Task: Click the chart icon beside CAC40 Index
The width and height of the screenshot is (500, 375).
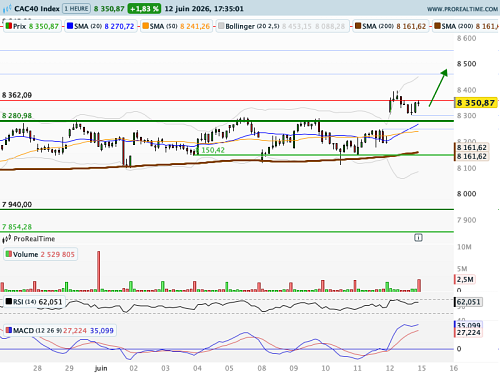Action: coord(7,9)
